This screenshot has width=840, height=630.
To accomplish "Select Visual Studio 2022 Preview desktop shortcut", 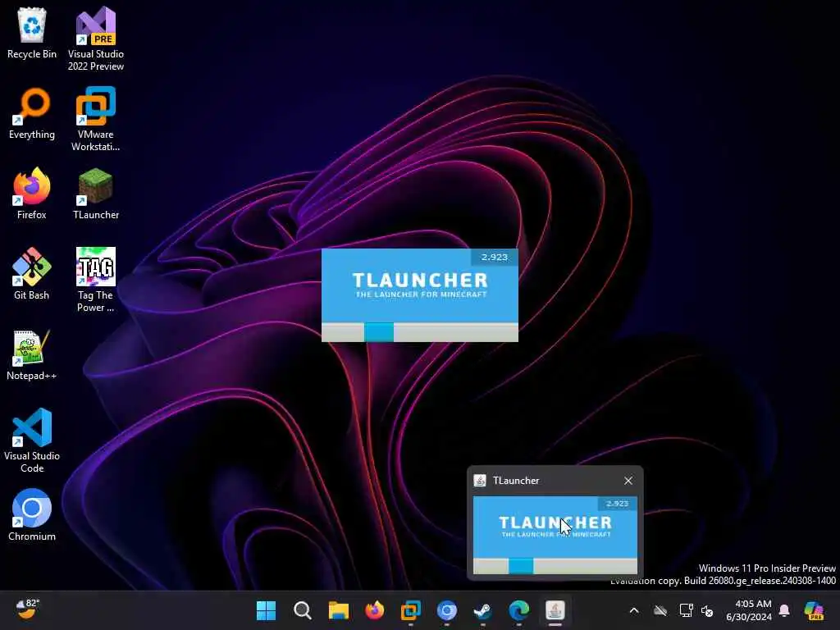I will pyautogui.click(x=96, y=39).
